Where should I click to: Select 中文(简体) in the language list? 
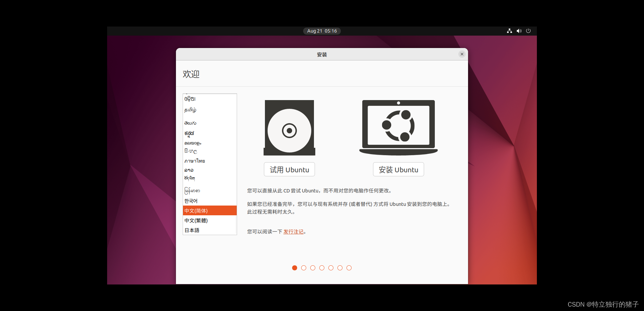tap(210, 211)
